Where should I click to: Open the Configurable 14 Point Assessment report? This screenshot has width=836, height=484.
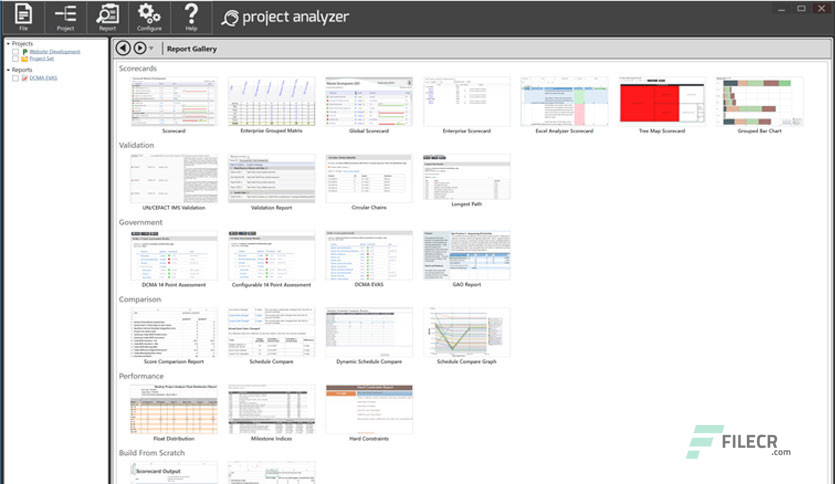pyautogui.click(x=271, y=255)
